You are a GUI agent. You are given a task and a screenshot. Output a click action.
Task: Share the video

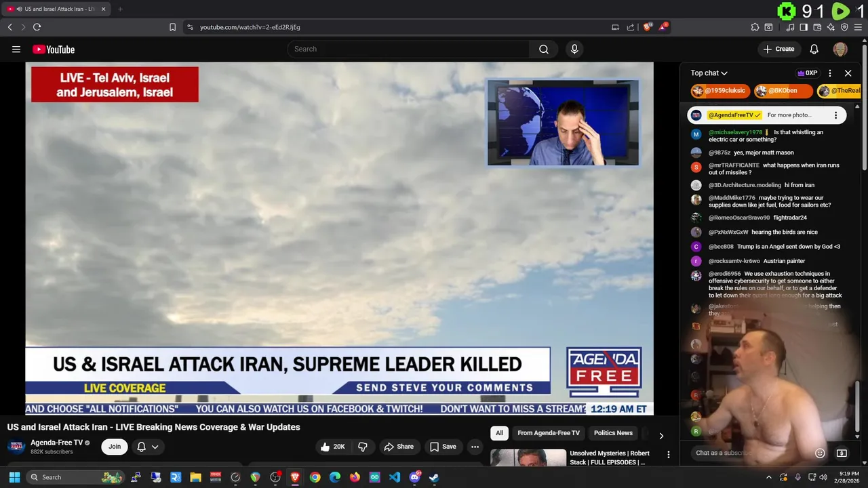coord(399,447)
